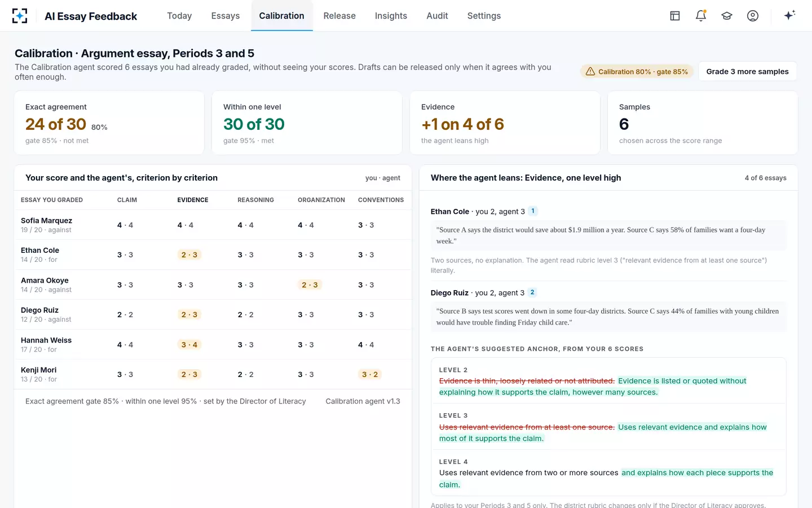Click the Reasoning column header

(x=255, y=200)
